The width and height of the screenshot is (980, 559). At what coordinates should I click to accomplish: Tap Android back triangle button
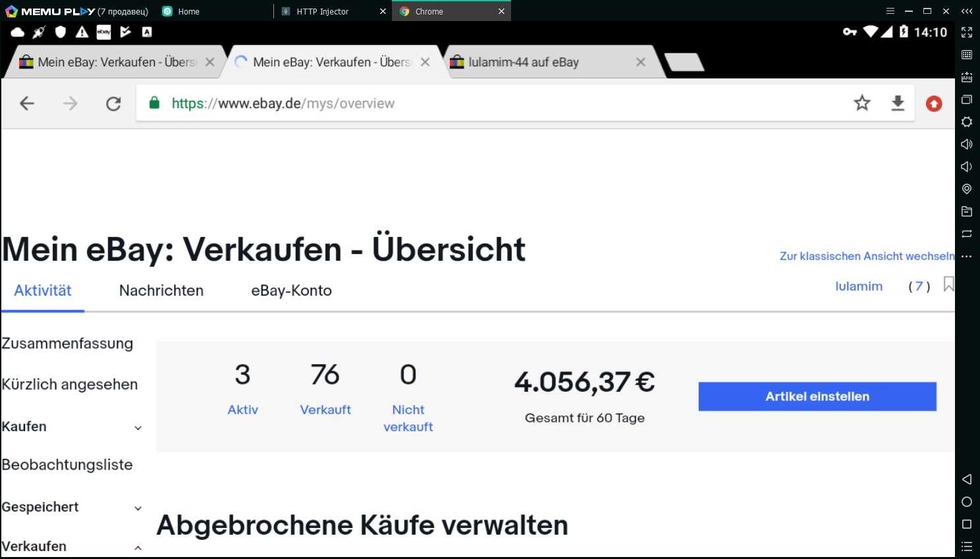tap(967, 479)
